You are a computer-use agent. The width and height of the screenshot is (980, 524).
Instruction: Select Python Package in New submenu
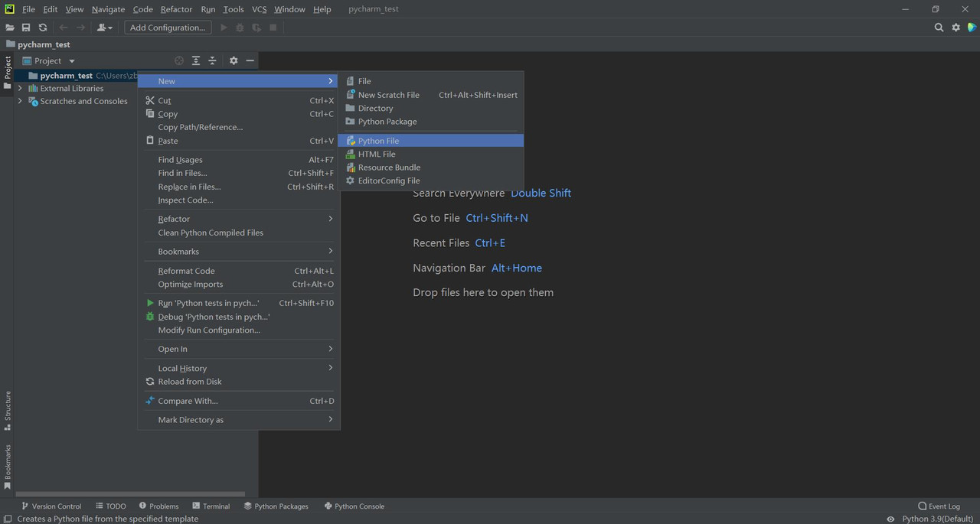tap(431, 122)
